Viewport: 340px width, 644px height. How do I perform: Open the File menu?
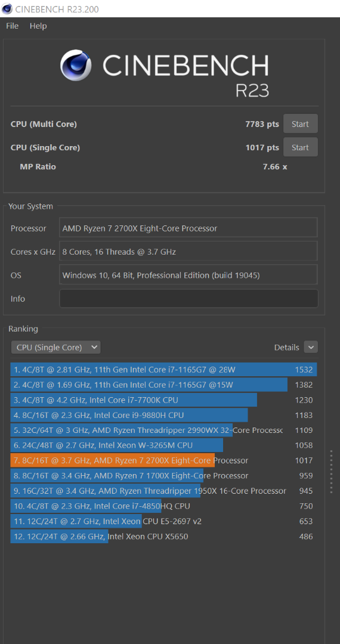[13, 26]
